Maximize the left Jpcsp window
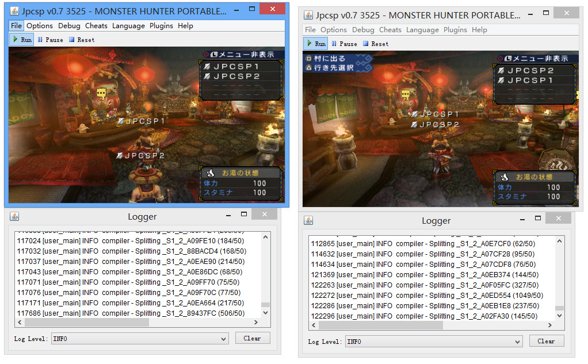588x364 pixels. click(252, 9)
